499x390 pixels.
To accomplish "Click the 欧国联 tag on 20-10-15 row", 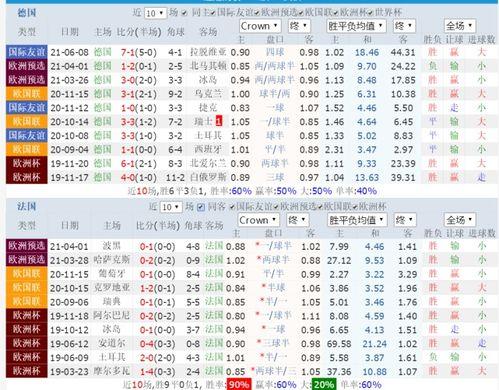I will coord(27,288).
